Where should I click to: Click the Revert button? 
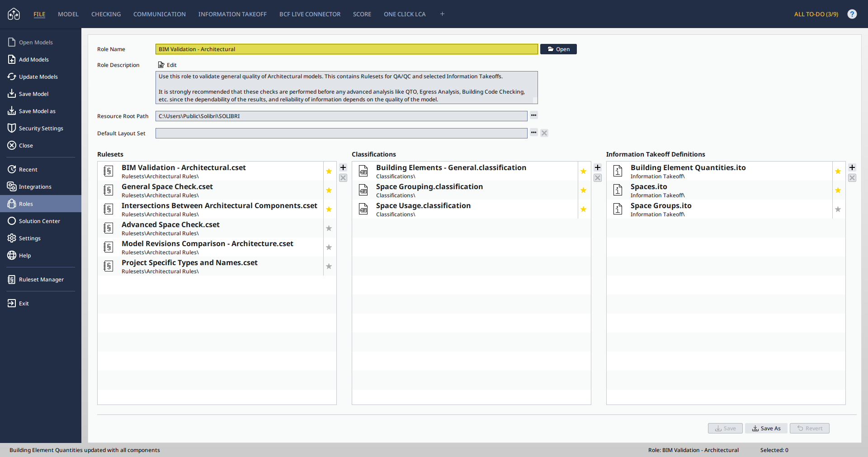810,428
